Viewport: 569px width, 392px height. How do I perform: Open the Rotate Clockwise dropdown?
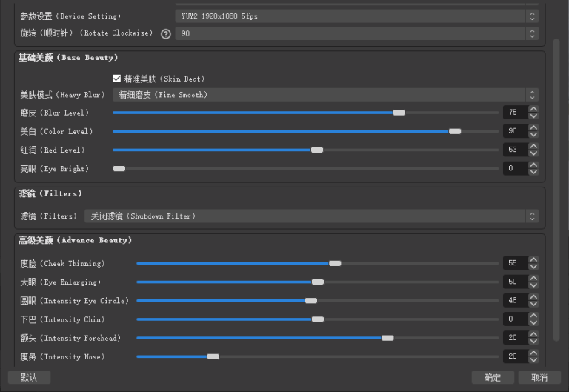pyautogui.click(x=356, y=34)
